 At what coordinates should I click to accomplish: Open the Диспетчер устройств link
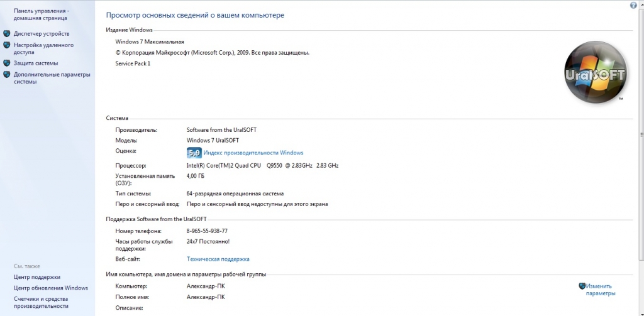point(42,34)
